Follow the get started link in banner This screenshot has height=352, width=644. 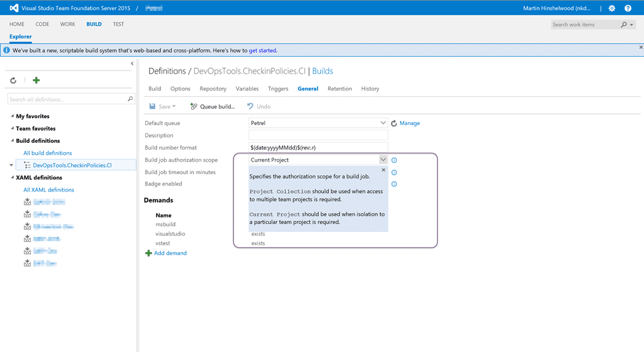click(x=262, y=50)
